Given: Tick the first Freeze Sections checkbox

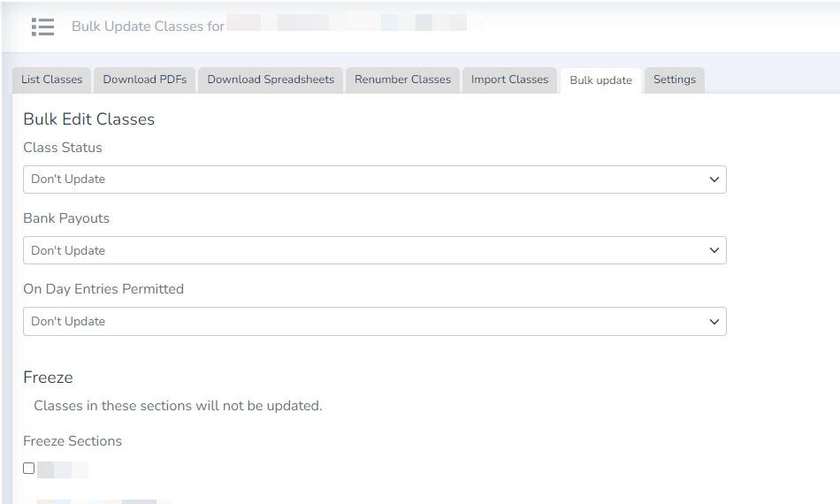Looking at the screenshot, I should [x=29, y=469].
